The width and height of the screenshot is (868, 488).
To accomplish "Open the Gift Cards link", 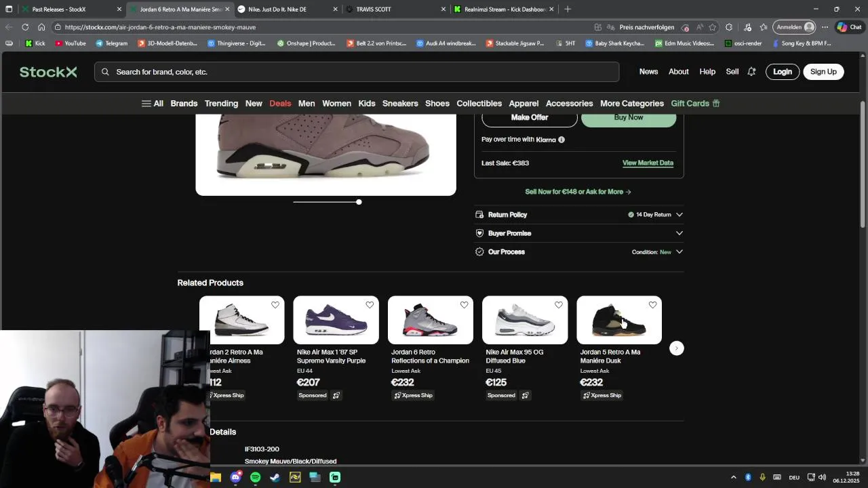I will point(695,104).
